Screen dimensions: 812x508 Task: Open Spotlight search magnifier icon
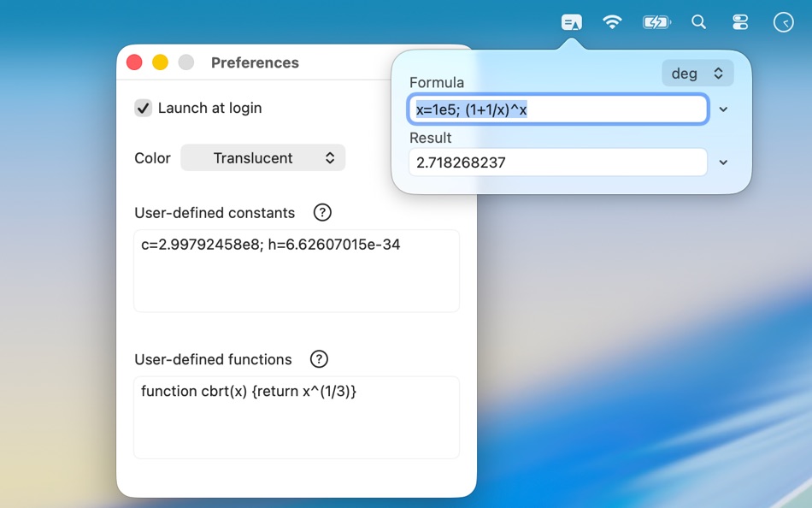point(698,21)
